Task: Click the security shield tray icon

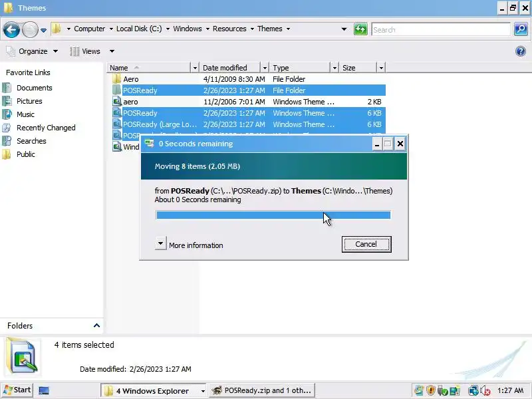Action: [430, 390]
